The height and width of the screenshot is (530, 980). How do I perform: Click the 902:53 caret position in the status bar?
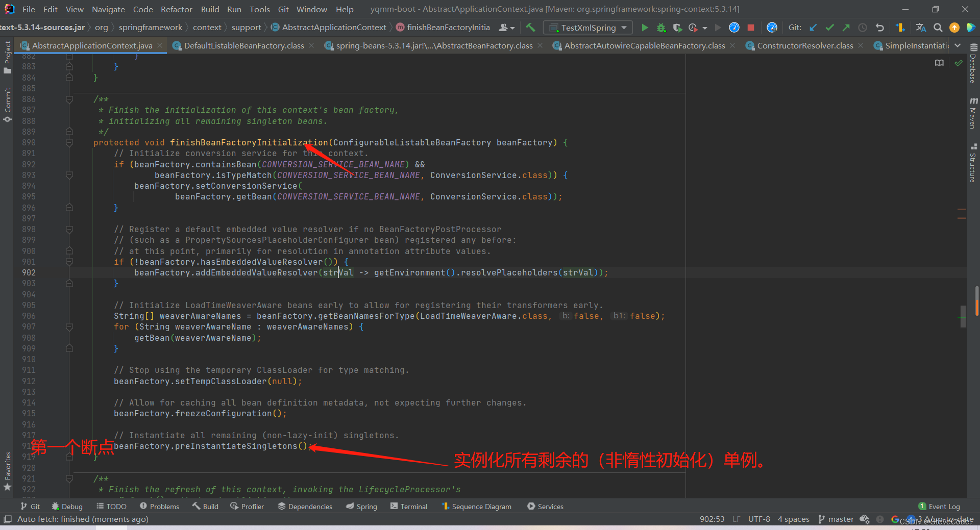[712, 519]
